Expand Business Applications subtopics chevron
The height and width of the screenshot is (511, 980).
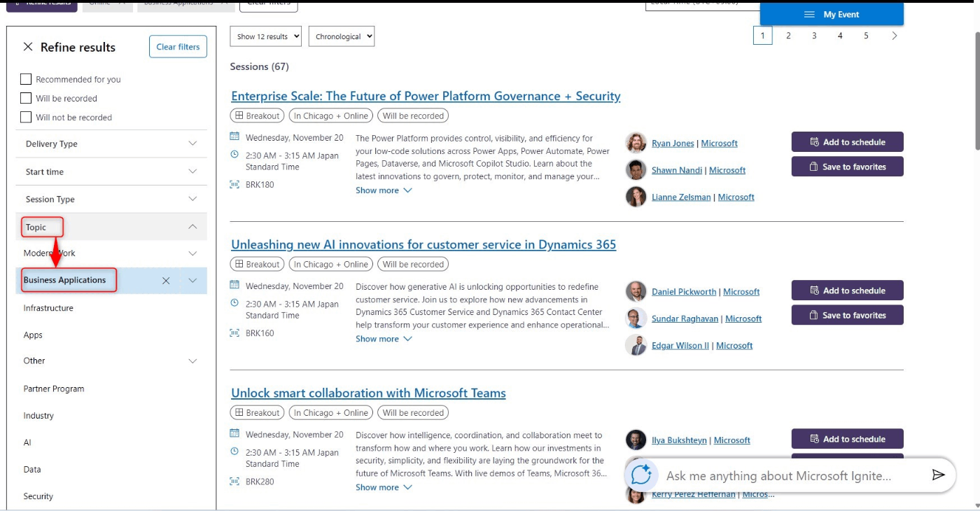click(x=193, y=281)
